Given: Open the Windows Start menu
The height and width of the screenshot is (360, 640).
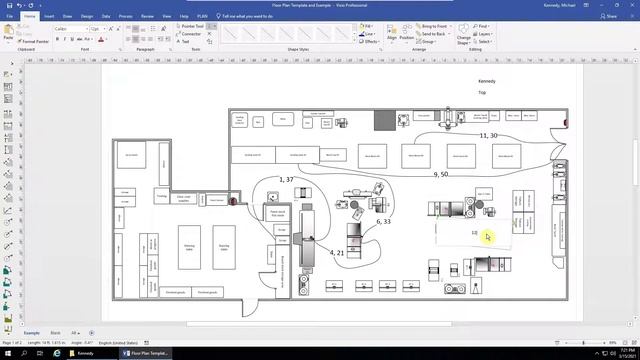Looking at the screenshot, I should 8,353.
